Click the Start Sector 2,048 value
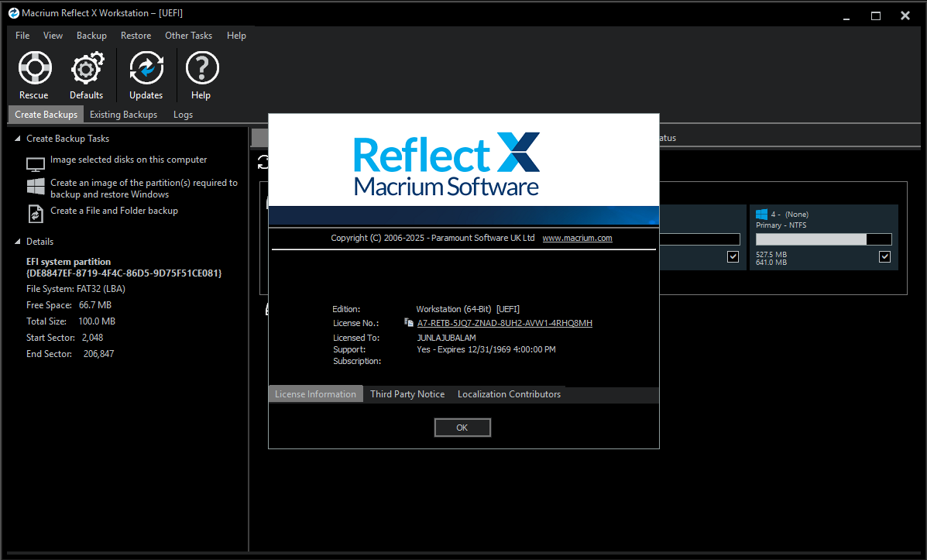 click(93, 338)
